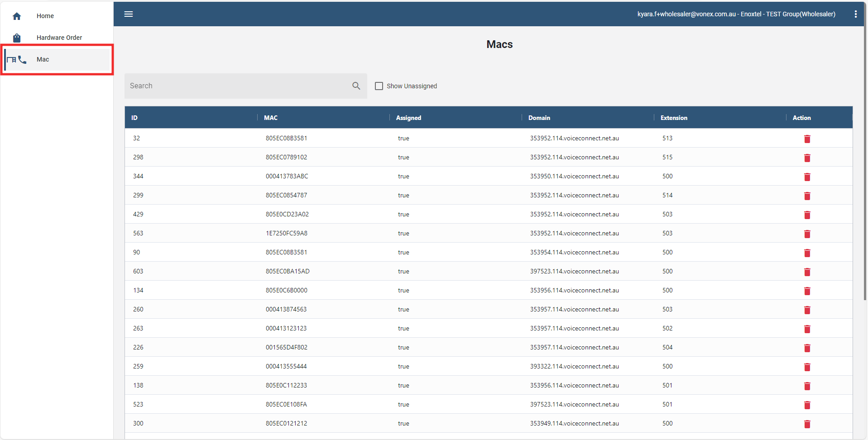
Task: Delete the MAC entry with ID 32
Action: coord(807,139)
